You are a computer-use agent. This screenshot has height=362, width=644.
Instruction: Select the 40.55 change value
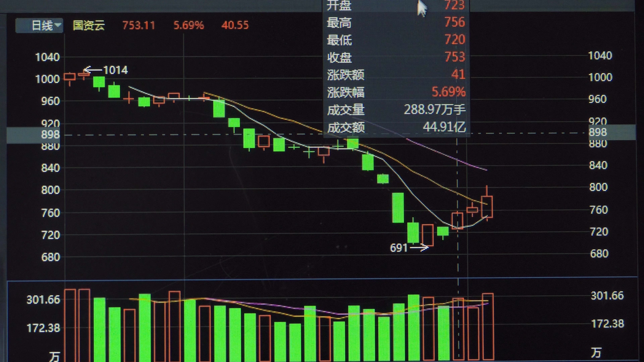(235, 25)
